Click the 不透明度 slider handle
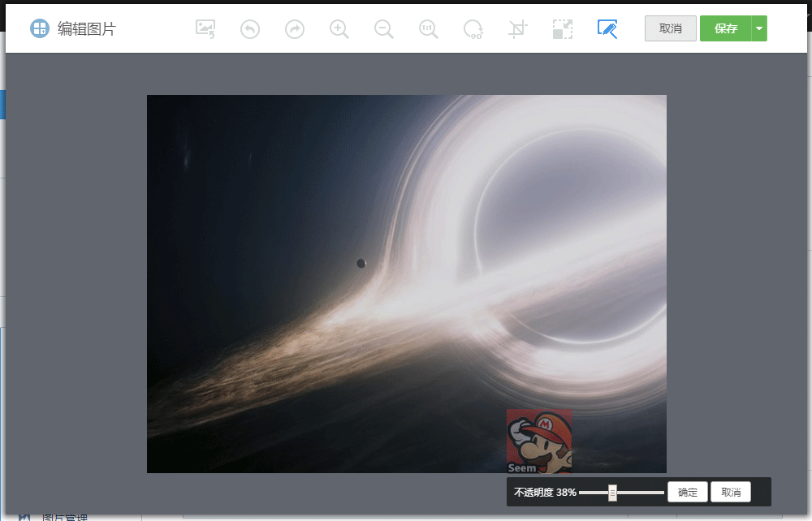 pyautogui.click(x=612, y=493)
